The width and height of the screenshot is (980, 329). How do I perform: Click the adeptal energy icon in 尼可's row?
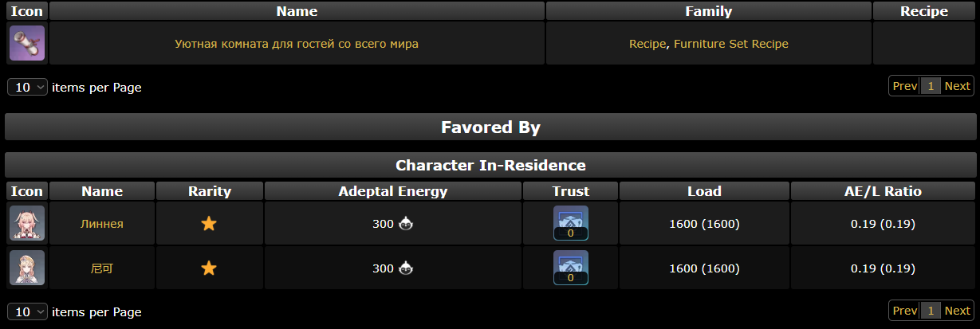pos(406,268)
